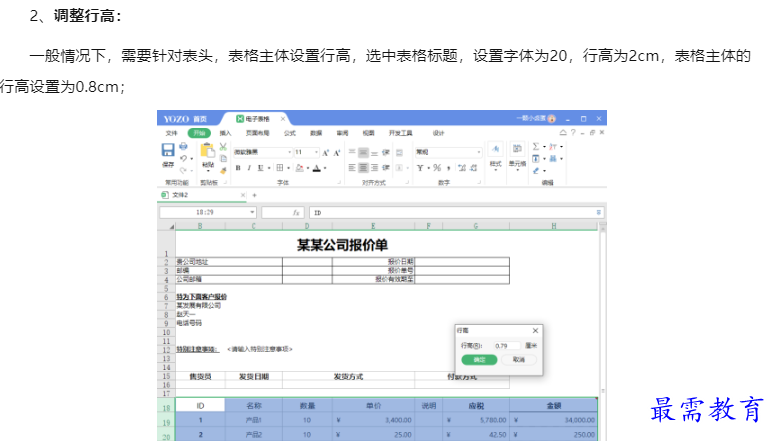The height and width of the screenshot is (441, 772).
Task: Toggle align text right
Action: click(x=375, y=168)
